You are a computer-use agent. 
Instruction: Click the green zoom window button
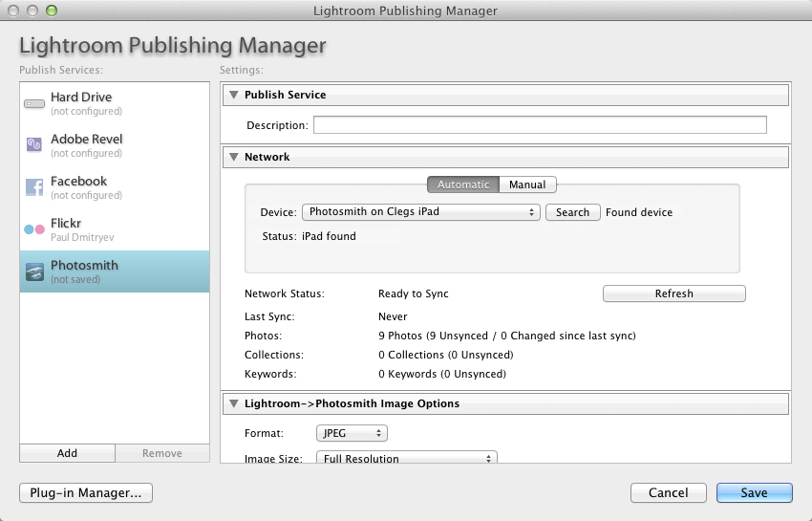[52, 11]
